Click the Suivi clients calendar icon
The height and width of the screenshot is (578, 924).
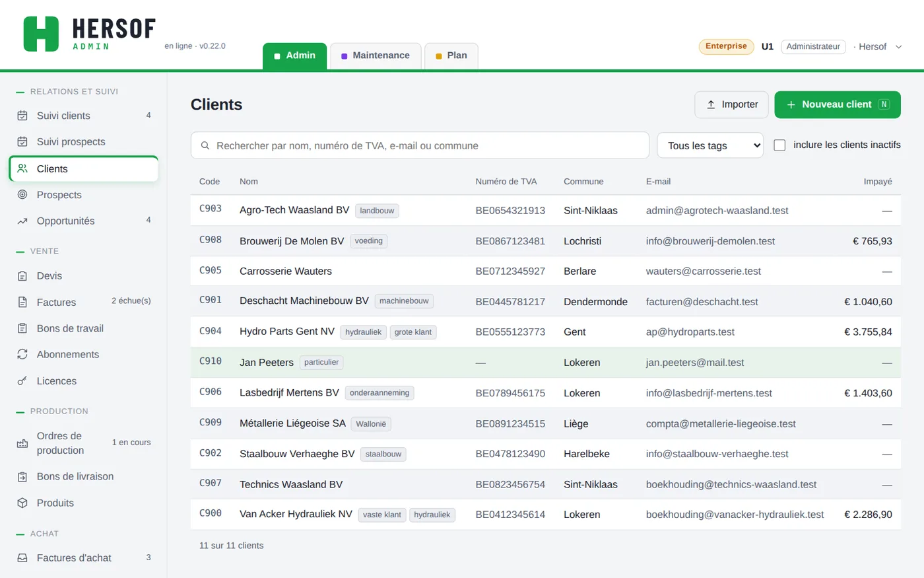22,116
